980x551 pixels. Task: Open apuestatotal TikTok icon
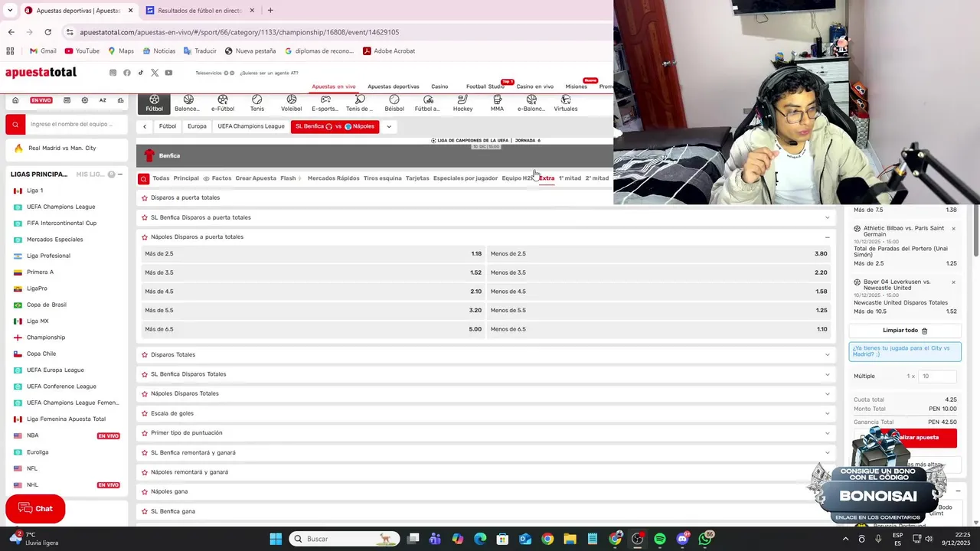[x=140, y=73]
